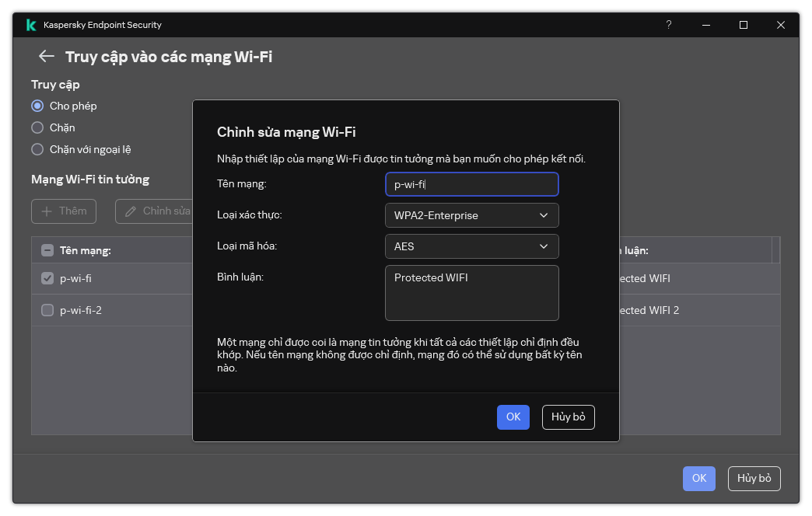Screen dimensions: 812x516
Task: Open the help question mark icon
Action: tap(668, 25)
